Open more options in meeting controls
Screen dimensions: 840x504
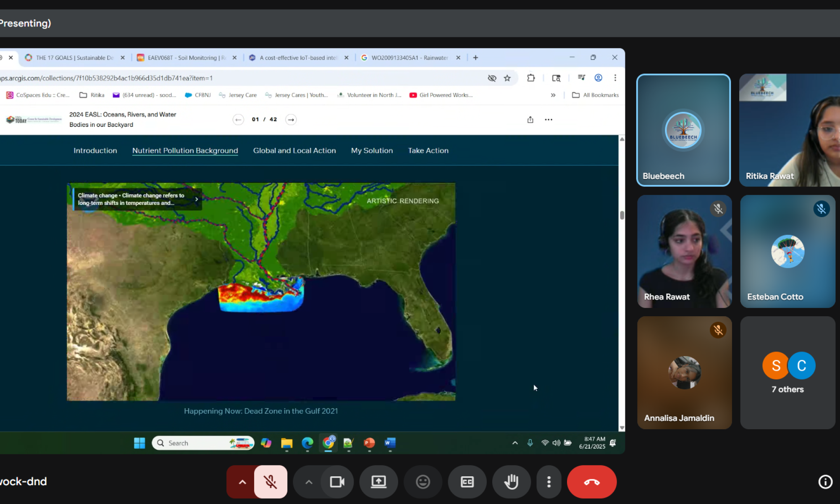coord(549,482)
